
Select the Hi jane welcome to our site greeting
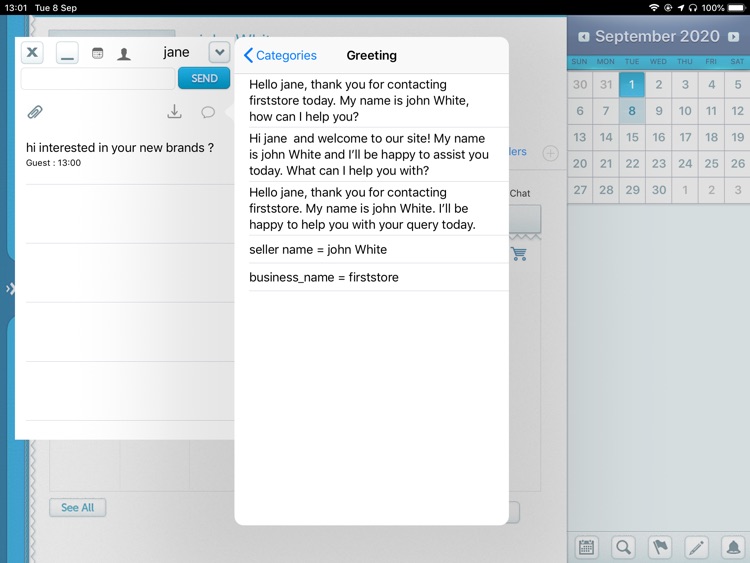(372, 155)
